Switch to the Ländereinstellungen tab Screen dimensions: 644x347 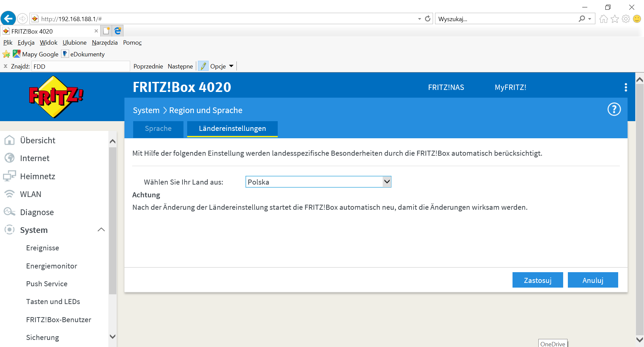click(x=232, y=129)
